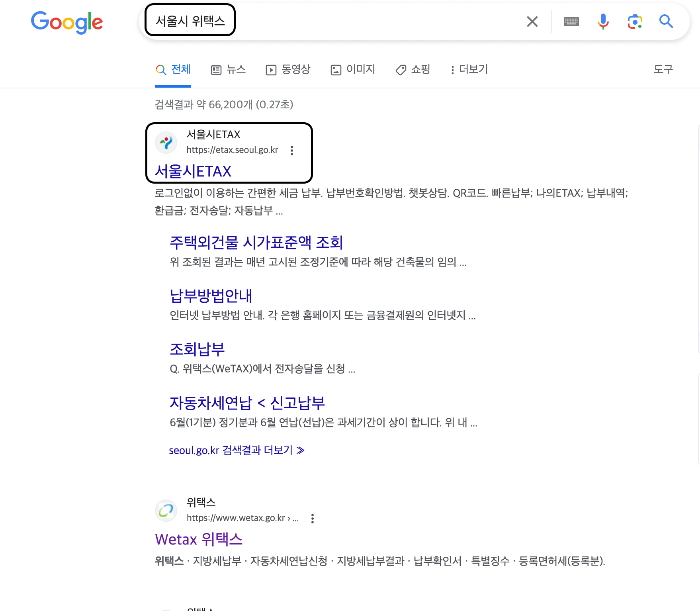Image resolution: width=700 pixels, height=611 pixels.
Task: Click the 검색결과 약 66,200개 result count
Action: pyautogui.click(x=224, y=105)
